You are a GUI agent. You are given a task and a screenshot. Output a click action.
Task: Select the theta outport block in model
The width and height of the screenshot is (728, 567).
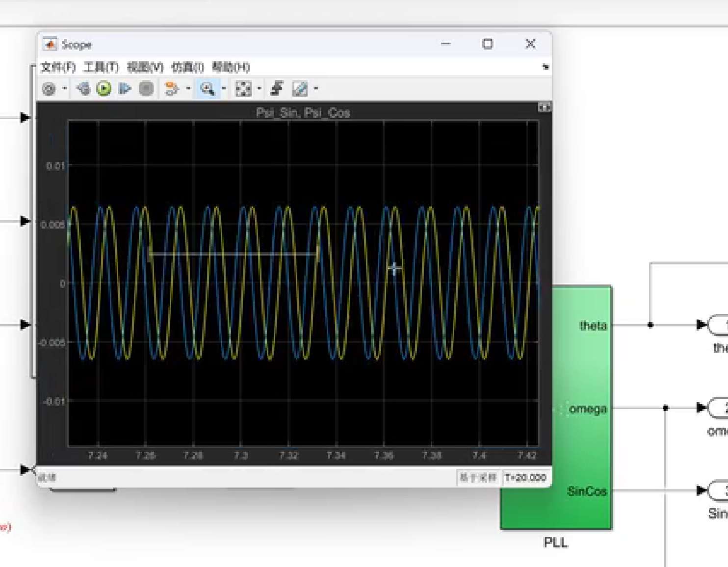point(718,325)
